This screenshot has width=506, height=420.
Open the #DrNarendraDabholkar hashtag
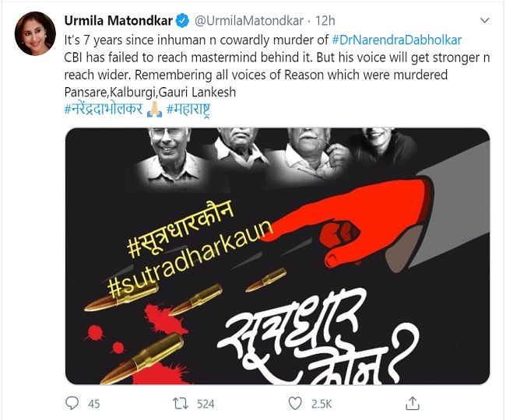tap(396, 40)
